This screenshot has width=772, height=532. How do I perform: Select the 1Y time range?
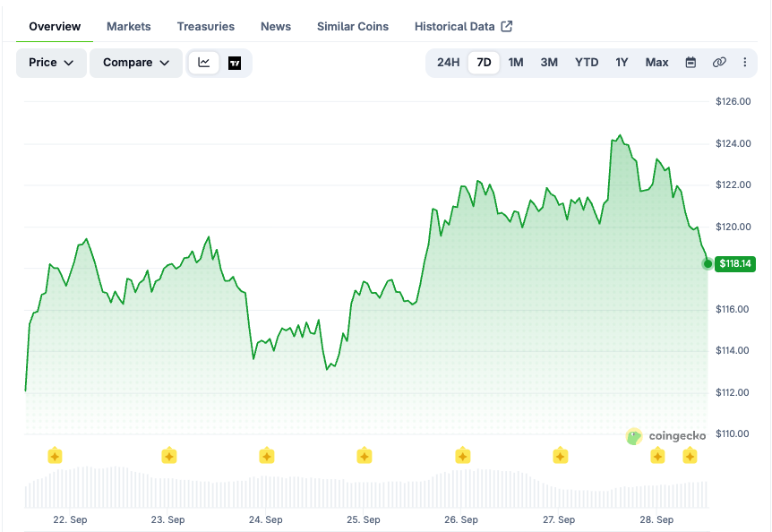pos(622,63)
